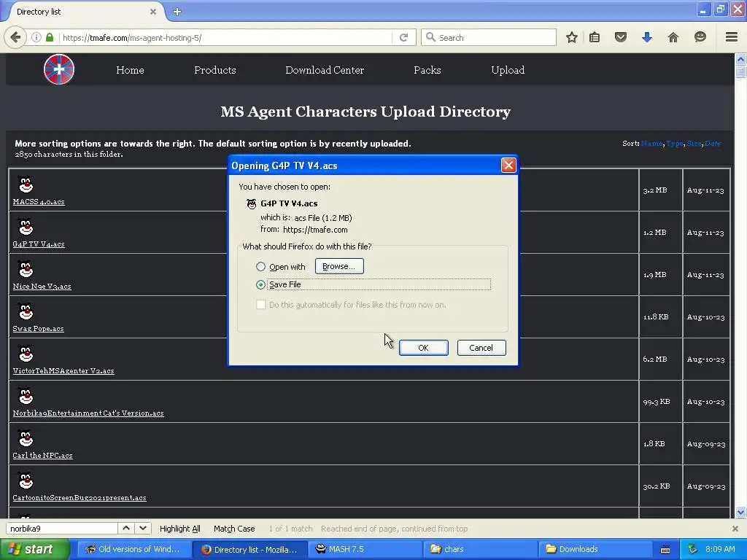The image size is (747, 560).
Task: Open VictorTehMSAgenter V2.acs link
Action: (x=63, y=370)
